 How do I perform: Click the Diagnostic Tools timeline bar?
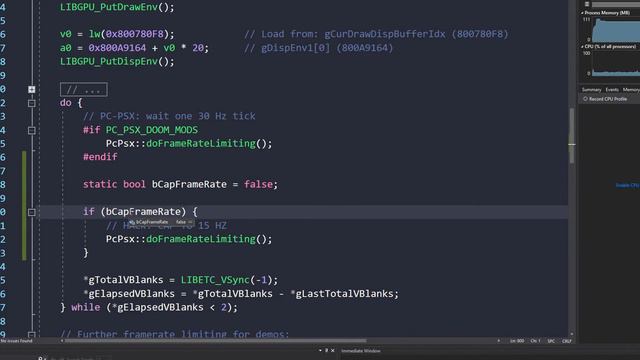coord(616,4)
